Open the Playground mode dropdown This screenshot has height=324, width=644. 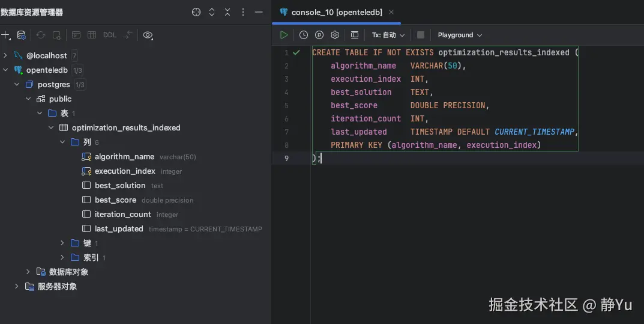pyautogui.click(x=459, y=35)
